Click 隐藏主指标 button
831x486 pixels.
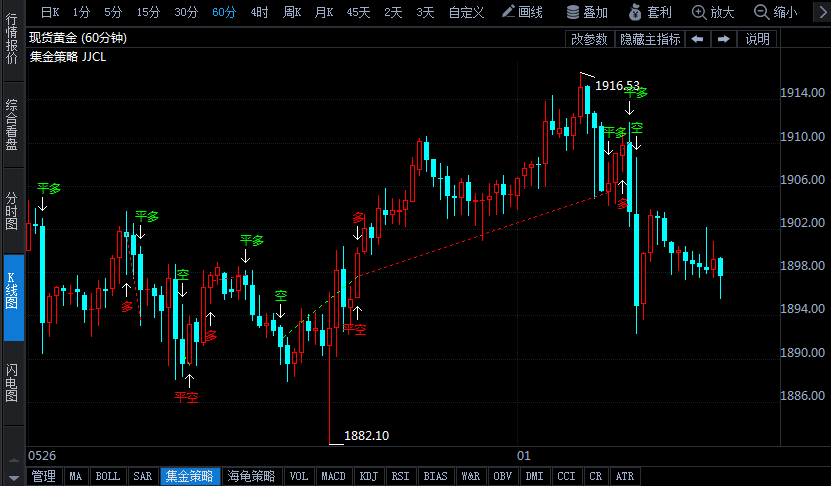[x=650, y=39]
